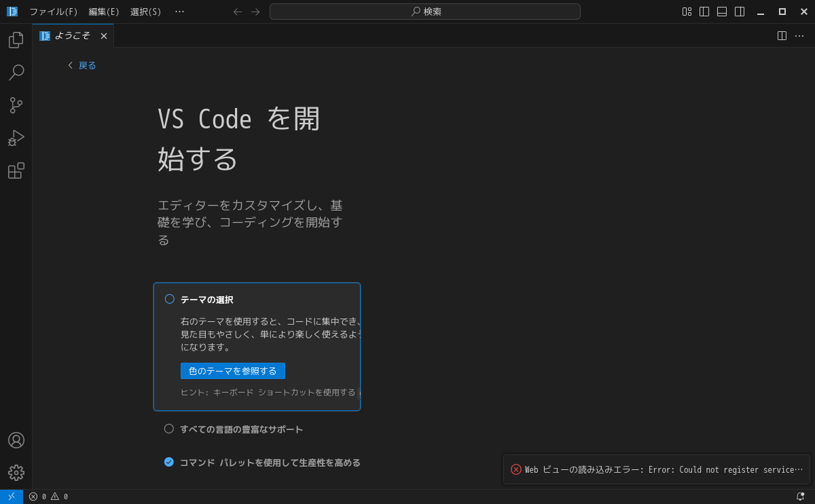This screenshot has height=504, width=815.
Task: Show errors and warnings count in status bar
Action: coord(48,497)
